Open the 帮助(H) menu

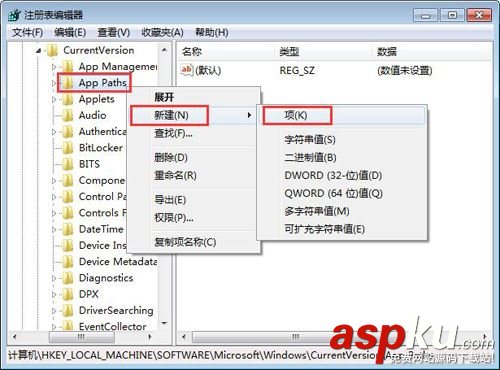pos(212,32)
